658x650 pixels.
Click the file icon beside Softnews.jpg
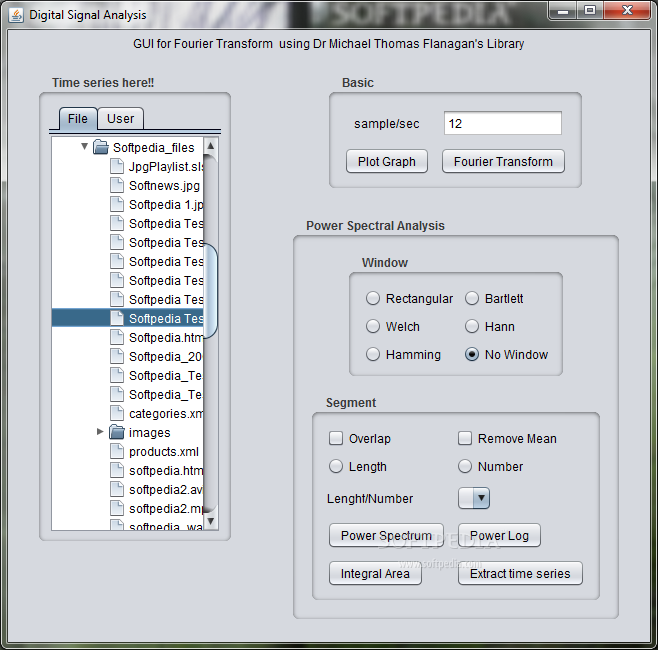(117, 185)
